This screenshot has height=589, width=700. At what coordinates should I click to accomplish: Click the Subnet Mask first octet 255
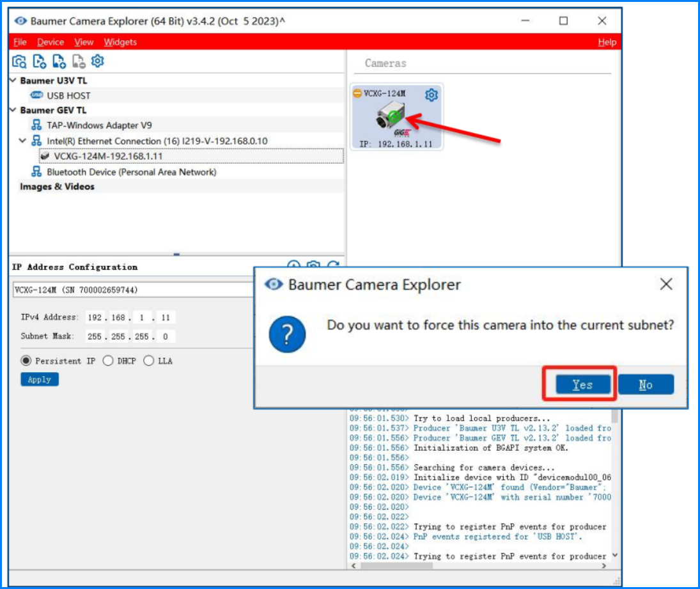click(95, 336)
